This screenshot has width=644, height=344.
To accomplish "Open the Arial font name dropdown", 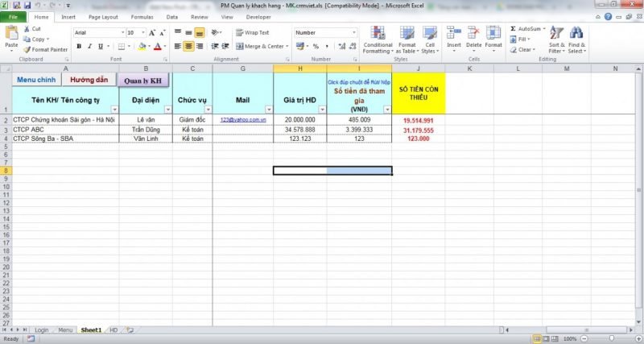I will pyautogui.click(x=123, y=32).
